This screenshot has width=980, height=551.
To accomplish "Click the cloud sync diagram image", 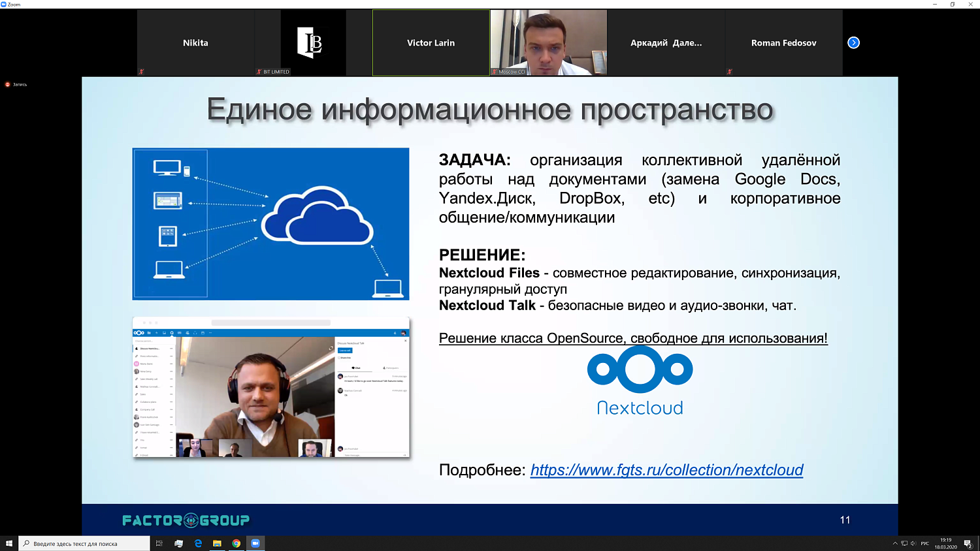I will [x=271, y=224].
